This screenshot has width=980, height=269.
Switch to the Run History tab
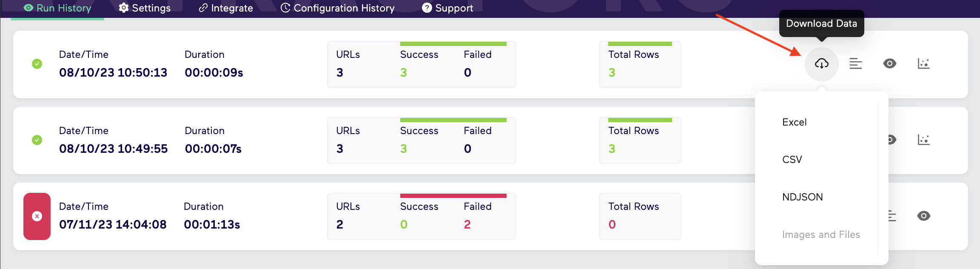[57, 8]
